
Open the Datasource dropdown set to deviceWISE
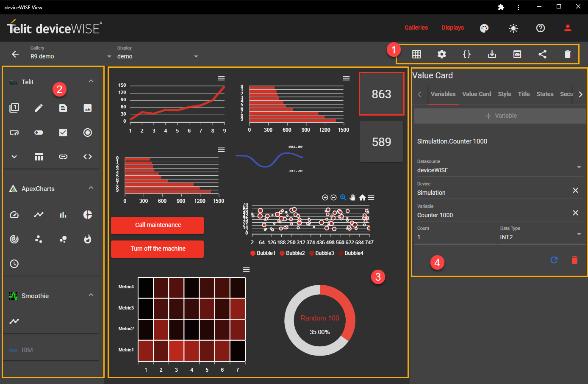coord(500,170)
